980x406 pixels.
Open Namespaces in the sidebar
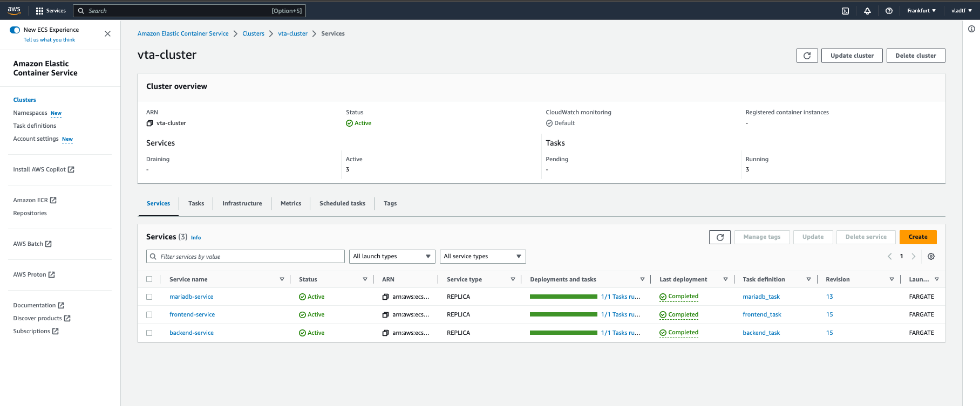[x=30, y=113]
